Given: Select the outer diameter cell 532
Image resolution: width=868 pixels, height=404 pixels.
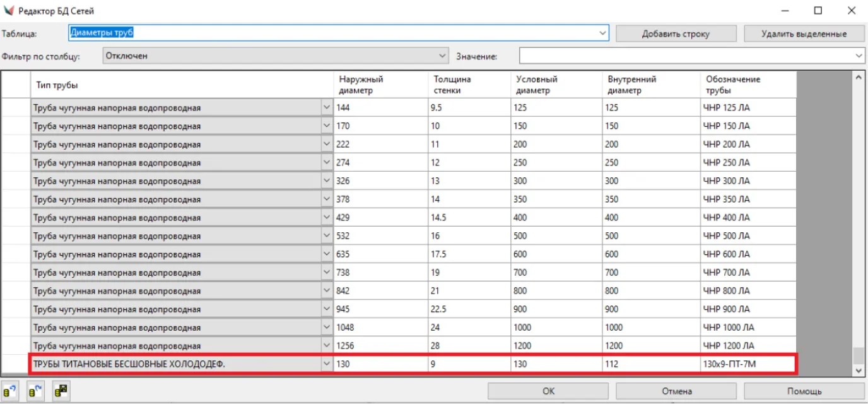Looking at the screenshot, I should pyautogui.click(x=381, y=235).
